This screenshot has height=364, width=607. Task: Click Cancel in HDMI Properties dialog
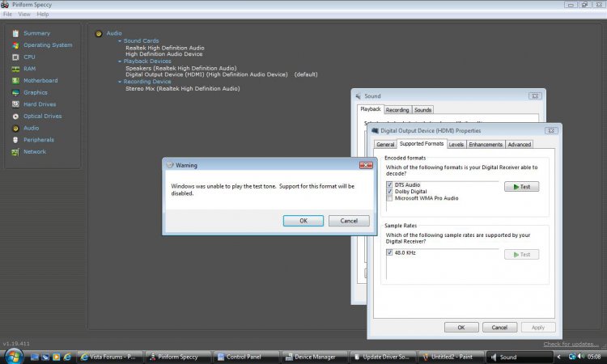[x=499, y=328]
